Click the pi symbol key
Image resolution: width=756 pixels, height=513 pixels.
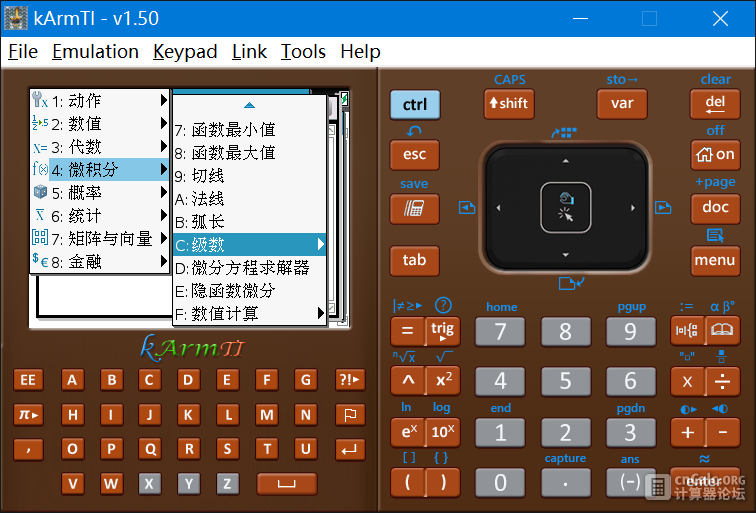(28, 415)
